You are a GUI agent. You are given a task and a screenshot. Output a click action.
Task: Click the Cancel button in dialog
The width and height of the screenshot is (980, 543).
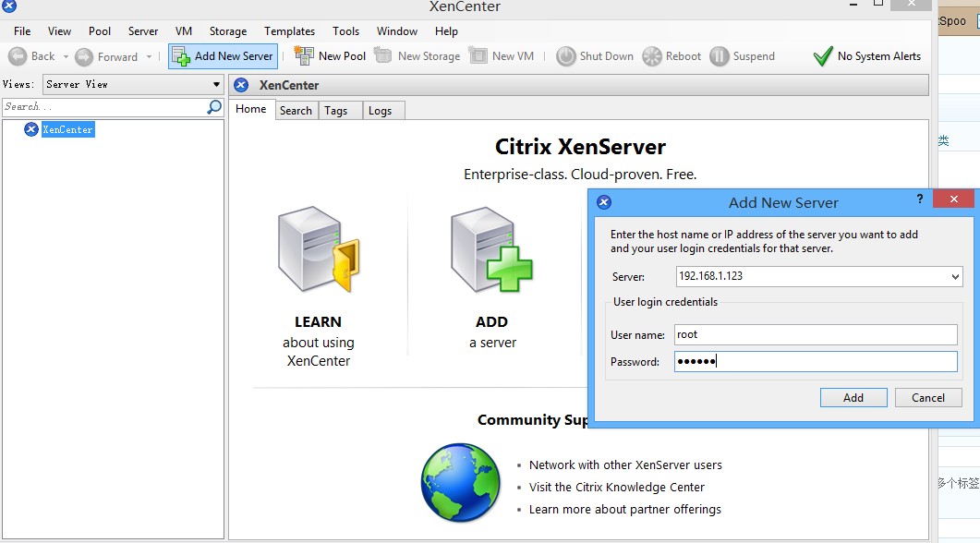928,398
